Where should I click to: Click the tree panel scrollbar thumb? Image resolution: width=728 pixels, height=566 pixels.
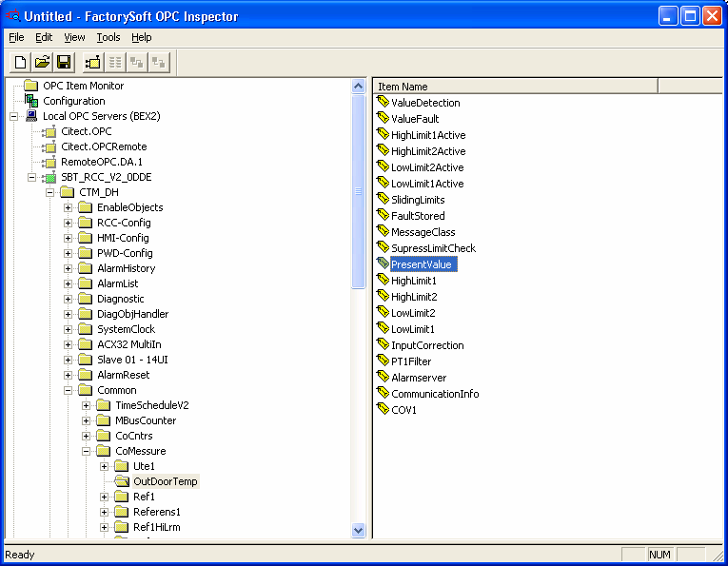(358, 191)
